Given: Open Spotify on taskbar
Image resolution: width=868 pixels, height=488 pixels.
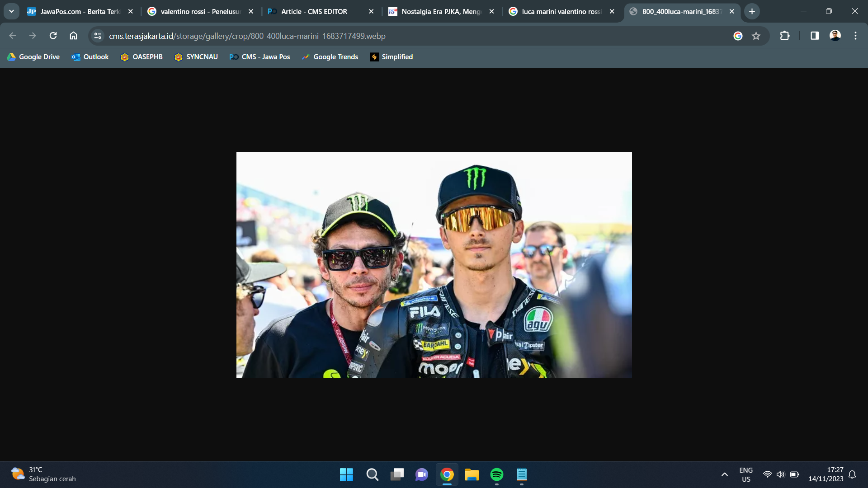Looking at the screenshot, I should [496, 474].
